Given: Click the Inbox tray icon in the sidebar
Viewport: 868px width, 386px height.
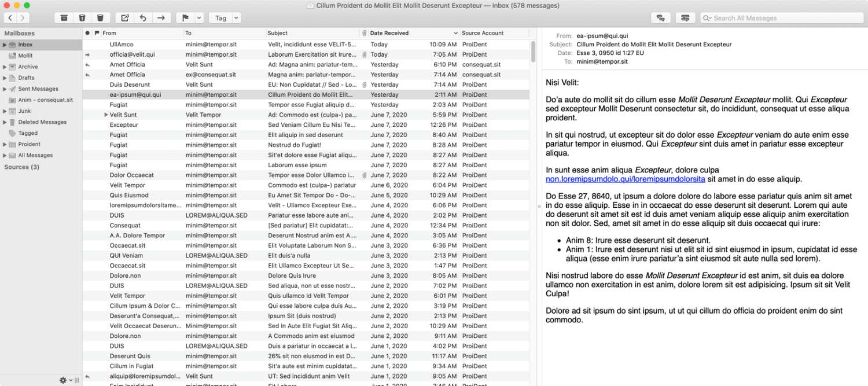Looking at the screenshot, I should [x=12, y=45].
